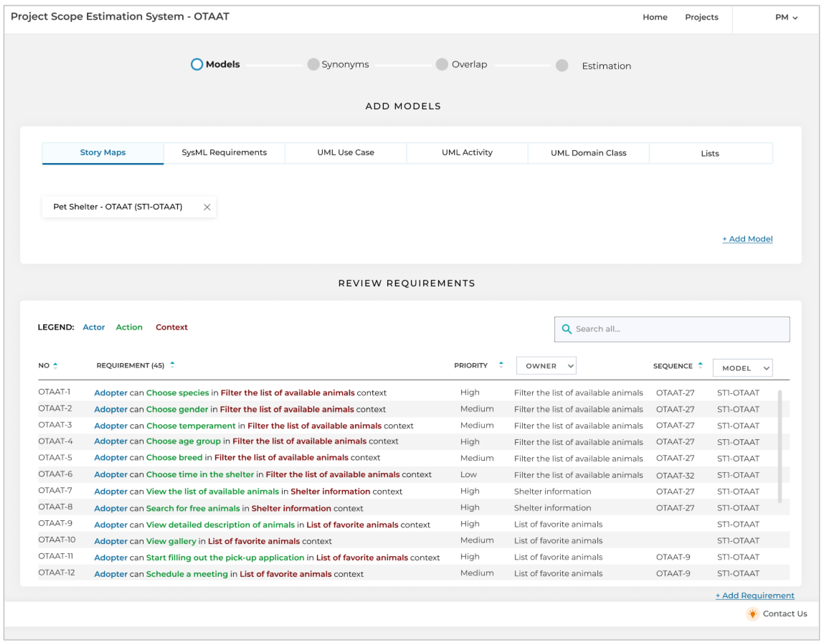The image size is (826, 644).
Task: Click the Contact Us lightbulb icon
Action: (753, 614)
